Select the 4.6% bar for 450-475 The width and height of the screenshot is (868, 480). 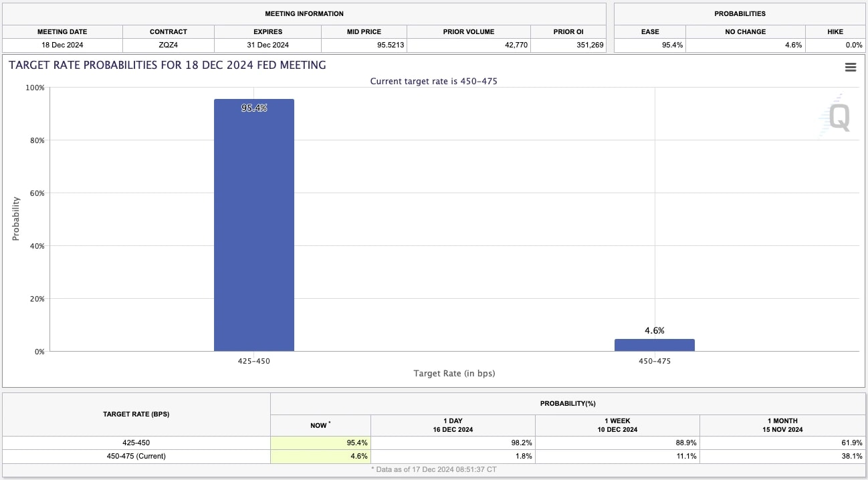(654, 344)
